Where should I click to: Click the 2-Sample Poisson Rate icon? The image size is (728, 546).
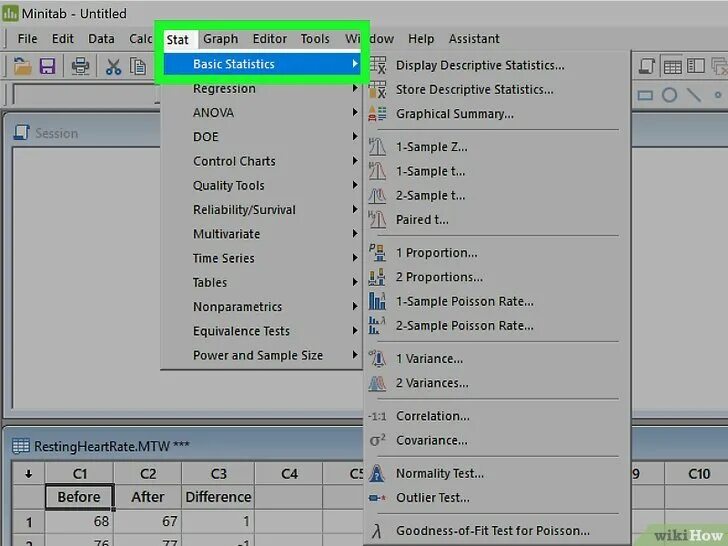pyautogui.click(x=377, y=325)
